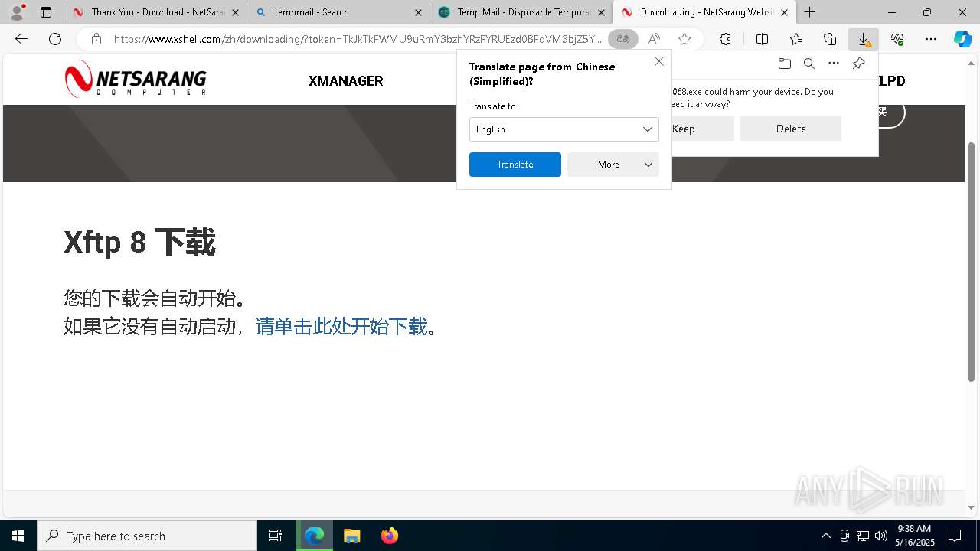980x551 pixels.
Task: Close the Thank You - Download tab
Action: coord(235,12)
